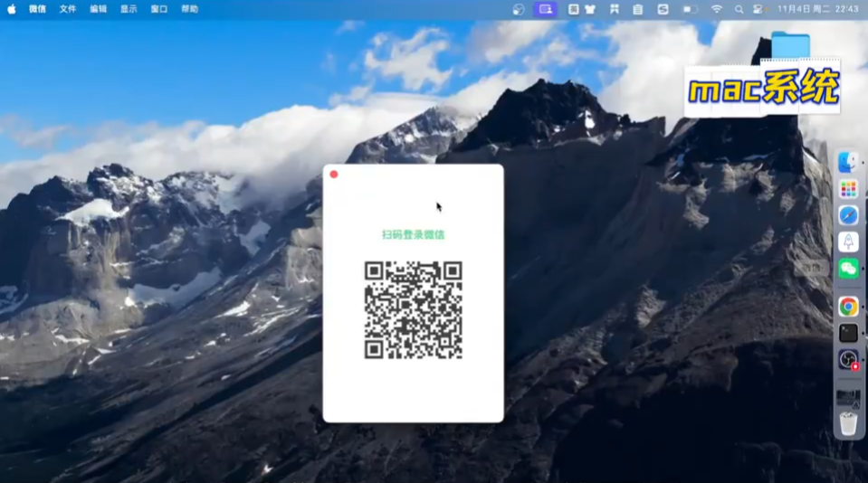
Task: Open the Wi-Fi status menu
Action: [717, 9]
